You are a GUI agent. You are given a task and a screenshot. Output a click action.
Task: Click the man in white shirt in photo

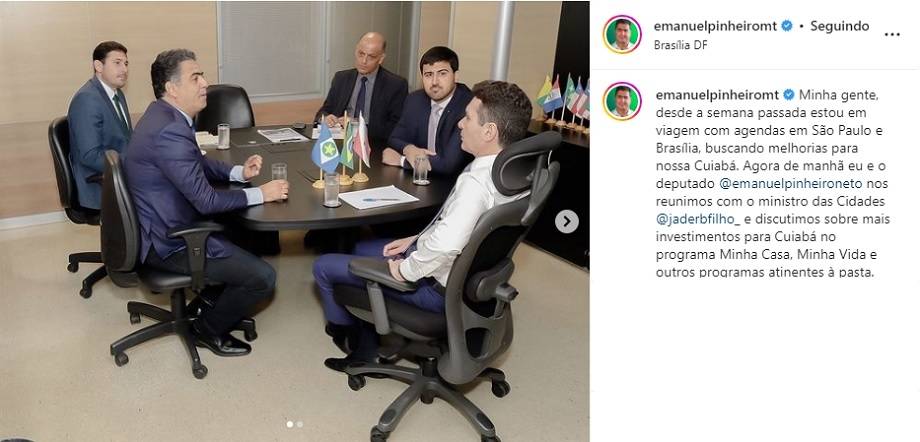click(446, 223)
